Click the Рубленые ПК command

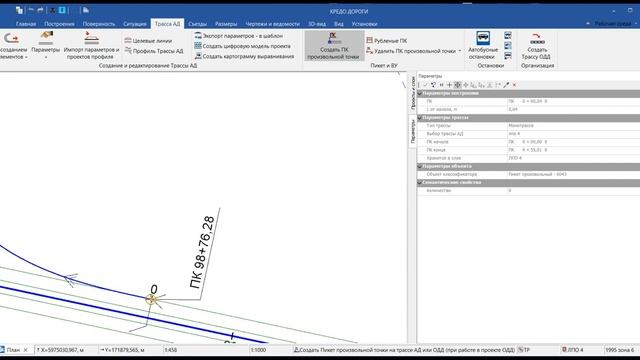[387, 41]
